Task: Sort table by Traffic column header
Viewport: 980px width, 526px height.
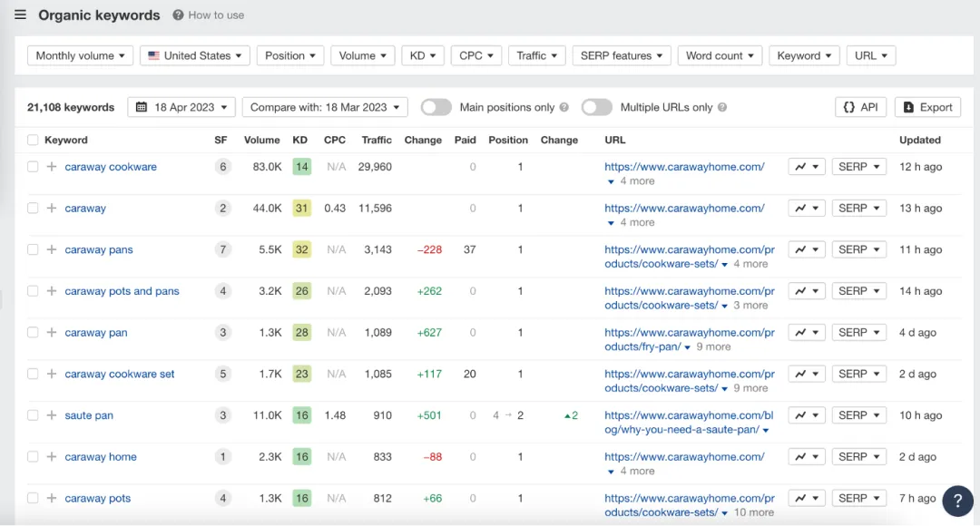Action: [377, 140]
